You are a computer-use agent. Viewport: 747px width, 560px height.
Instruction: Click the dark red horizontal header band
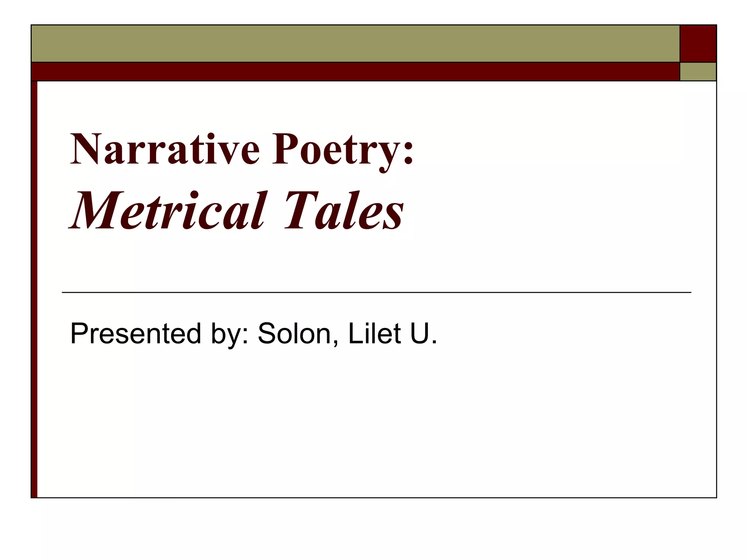(355, 71)
